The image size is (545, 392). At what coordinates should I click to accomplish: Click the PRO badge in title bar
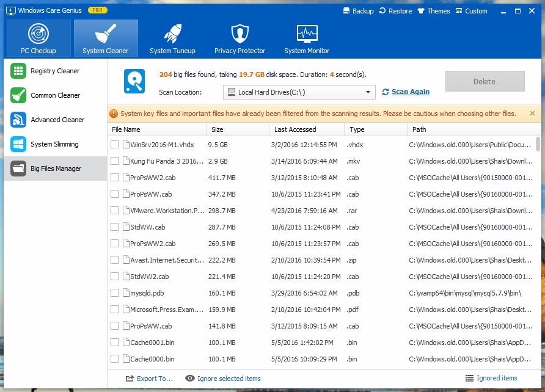(x=97, y=10)
